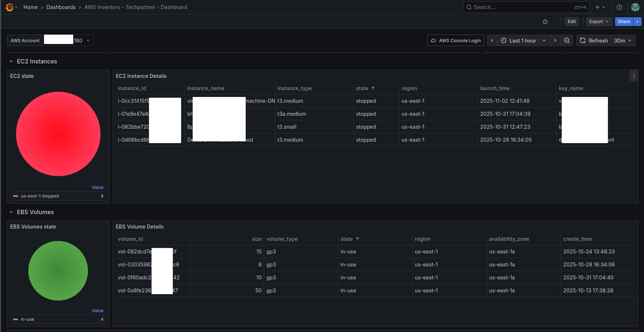Go to the Dashboards breadcrumb
This screenshot has width=644, height=332.
61,7
